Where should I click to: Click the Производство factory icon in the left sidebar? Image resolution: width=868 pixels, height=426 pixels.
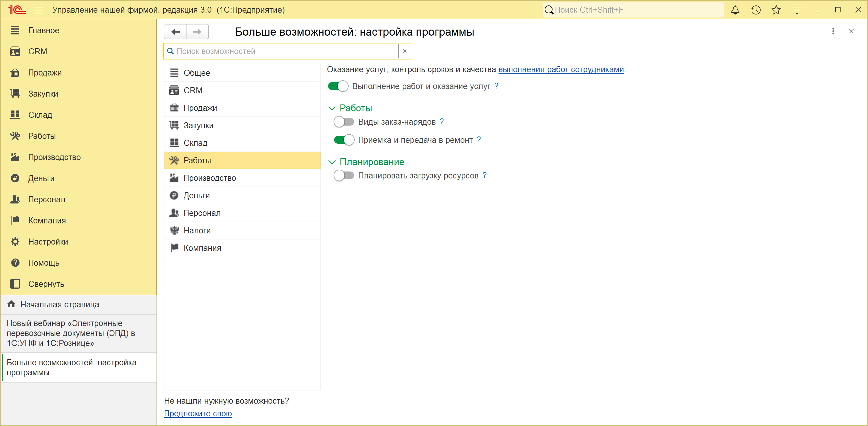click(15, 157)
